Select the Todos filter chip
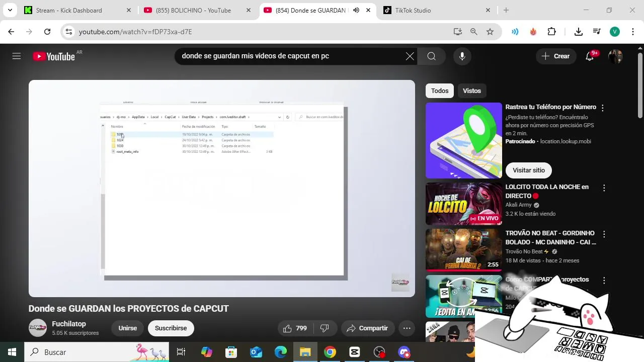Screen dimensions: 644x362 pos(439,91)
